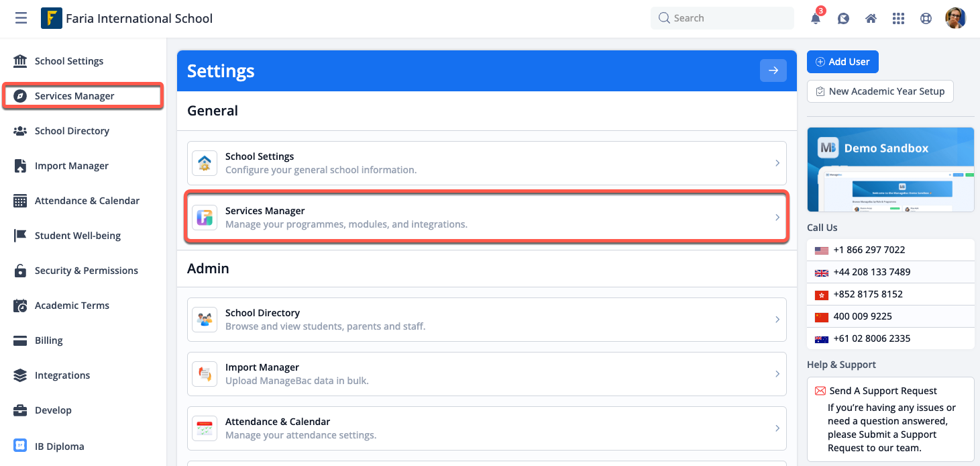Click the Academic Terms calendar-clock icon

[20, 306]
